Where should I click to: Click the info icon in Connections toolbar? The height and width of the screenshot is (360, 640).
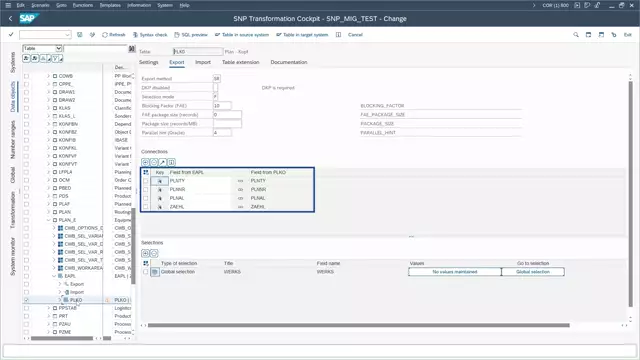(x=171, y=162)
